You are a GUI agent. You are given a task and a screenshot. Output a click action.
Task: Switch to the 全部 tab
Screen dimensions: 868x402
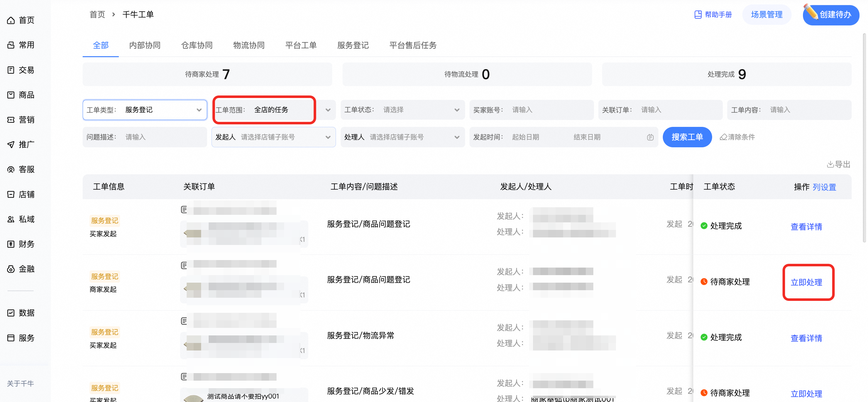pyautogui.click(x=101, y=45)
